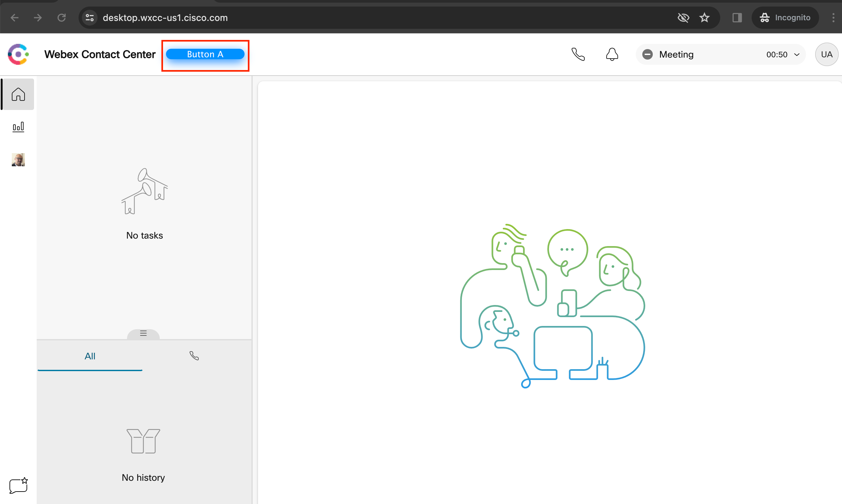
Task: Click the browser forward arrow
Action: click(38, 18)
